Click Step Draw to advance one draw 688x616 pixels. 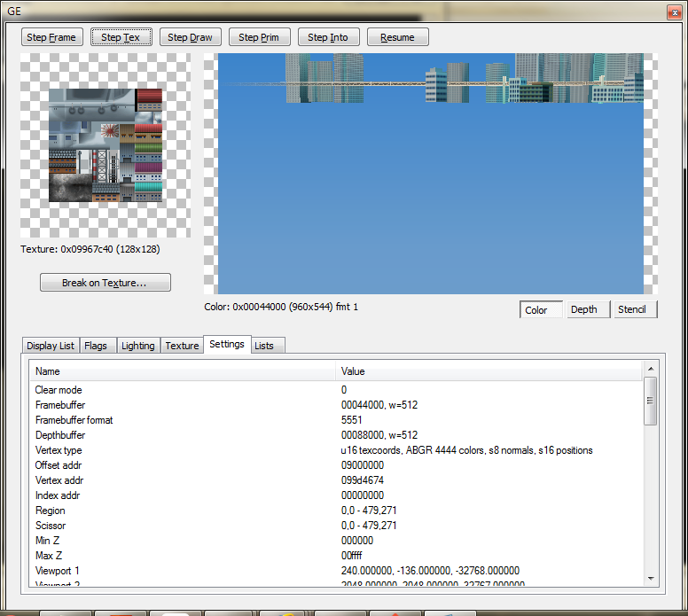click(x=190, y=37)
